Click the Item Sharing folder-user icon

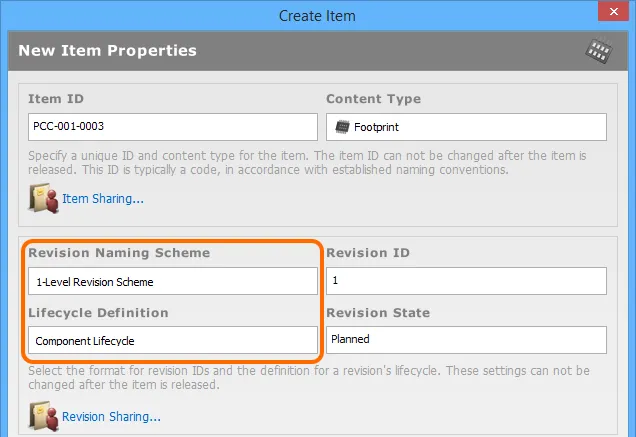tap(44, 198)
